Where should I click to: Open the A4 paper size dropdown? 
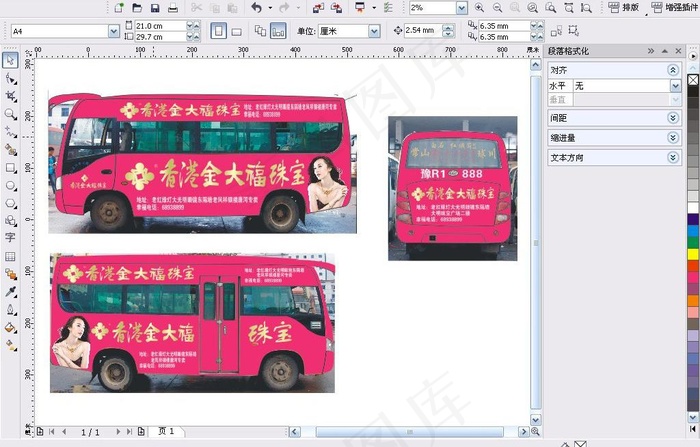pyautogui.click(x=114, y=31)
